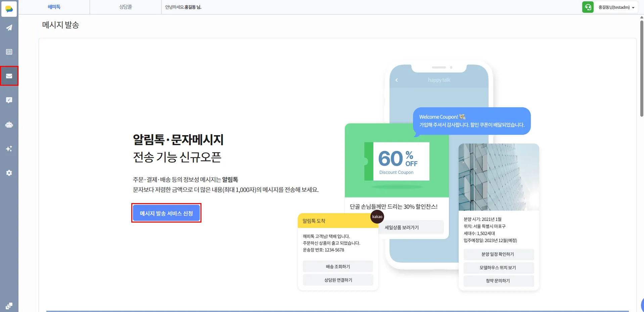Click the 전송 기능 신규오픈 subtitle

(x=177, y=157)
